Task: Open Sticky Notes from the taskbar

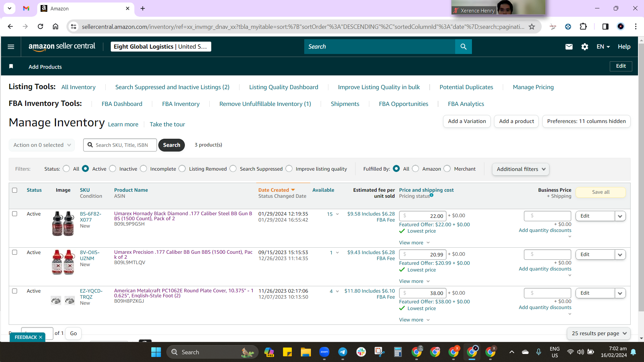Action: [287, 352]
